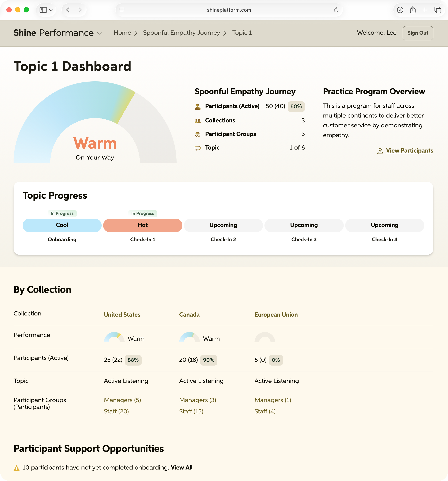Screen dimensions: 448x481
Task: Click inside the browser address bar
Action: click(x=229, y=10)
